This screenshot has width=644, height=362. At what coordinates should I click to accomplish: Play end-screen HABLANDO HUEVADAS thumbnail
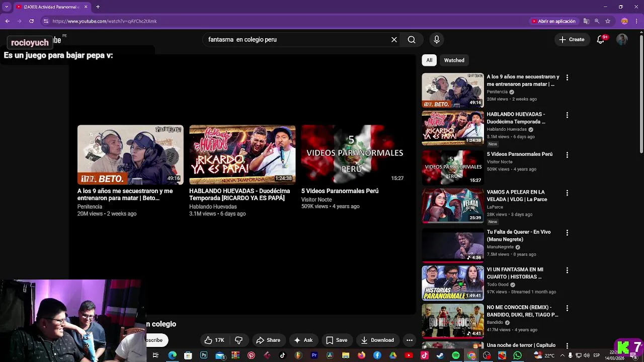[x=243, y=154]
